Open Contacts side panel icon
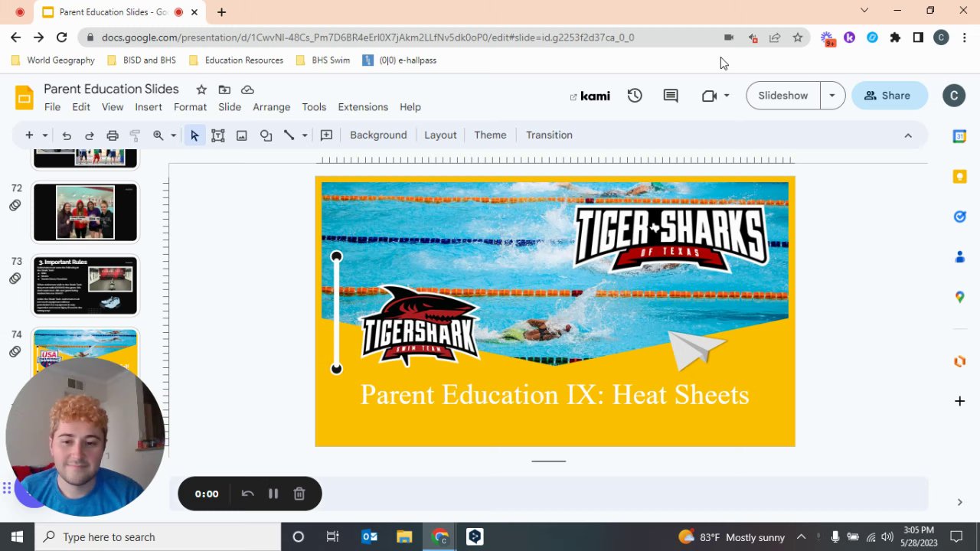This screenshot has width=980, height=551. [x=959, y=256]
